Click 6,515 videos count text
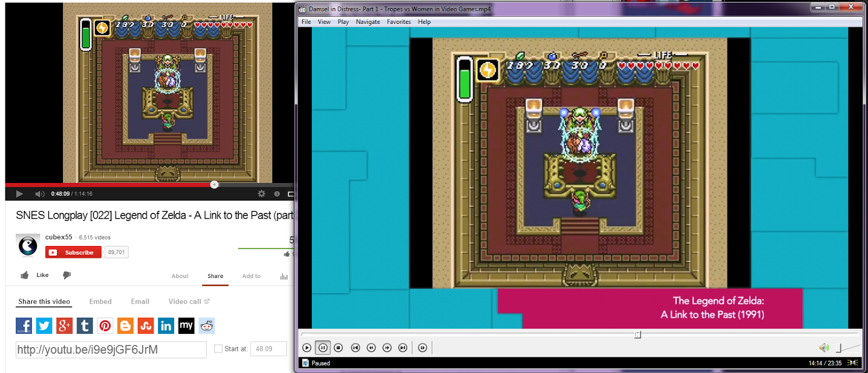 [x=95, y=237]
